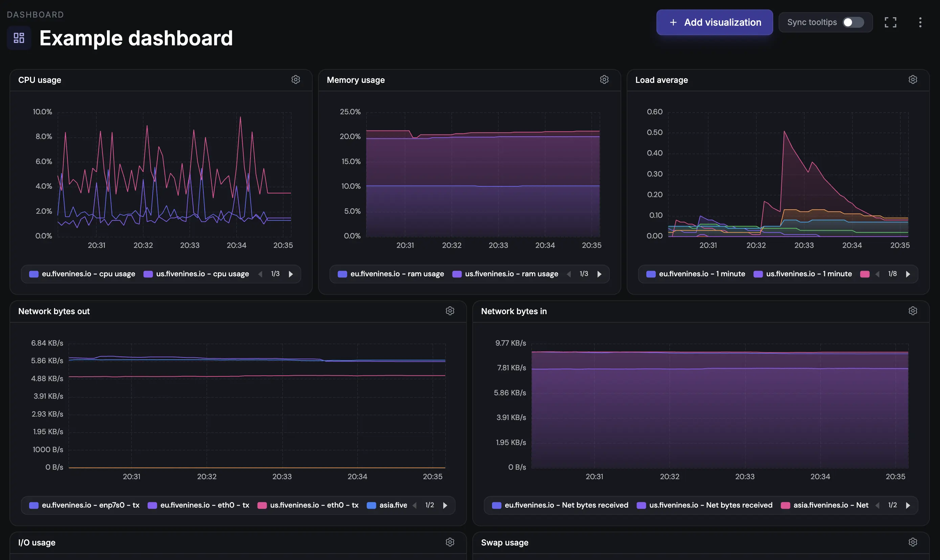The image size is (940, 560).
Task: Click the pink asia.fivenines.io color swatch
Action: pyautogui.click(x=786, y=505)
